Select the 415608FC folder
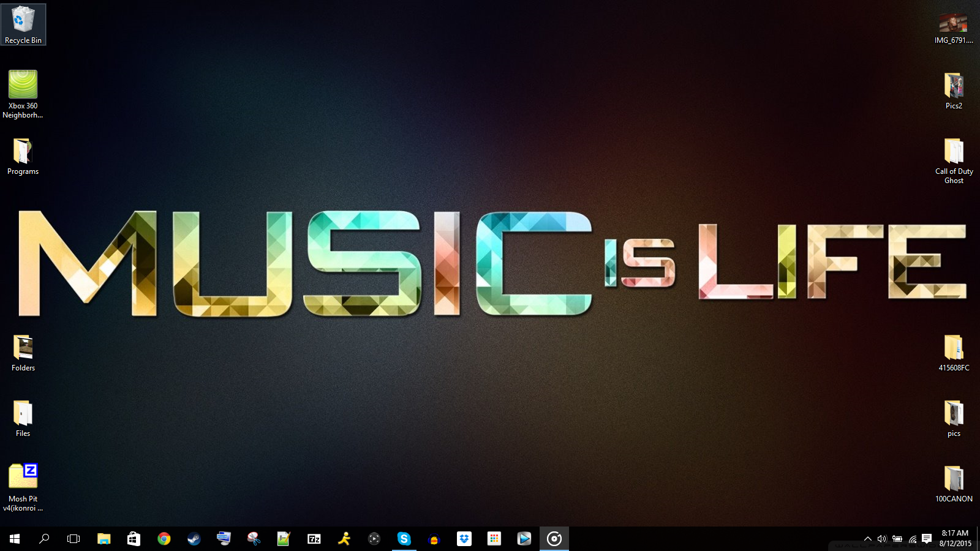The width and height of the screenshot is (980, 551). coord(954,353)
